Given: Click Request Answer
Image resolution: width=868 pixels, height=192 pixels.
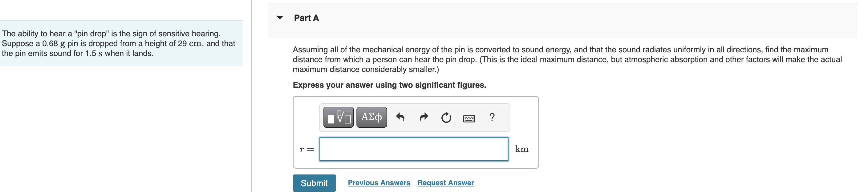Looking at the screenshot, I should (x=445, y=182).
